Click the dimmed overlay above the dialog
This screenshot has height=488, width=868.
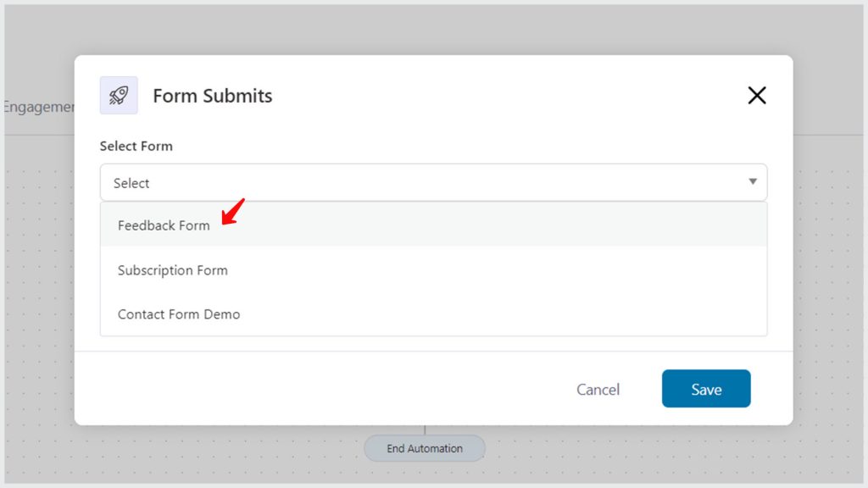(x=431, y=29)
